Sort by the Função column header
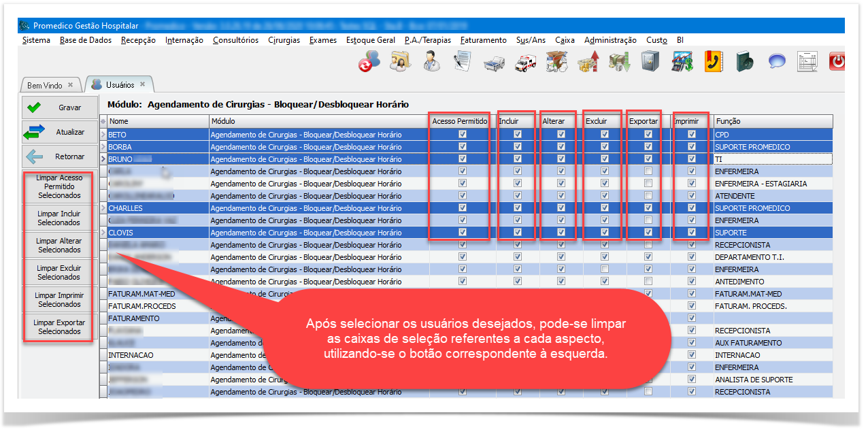 click(772, 121)
